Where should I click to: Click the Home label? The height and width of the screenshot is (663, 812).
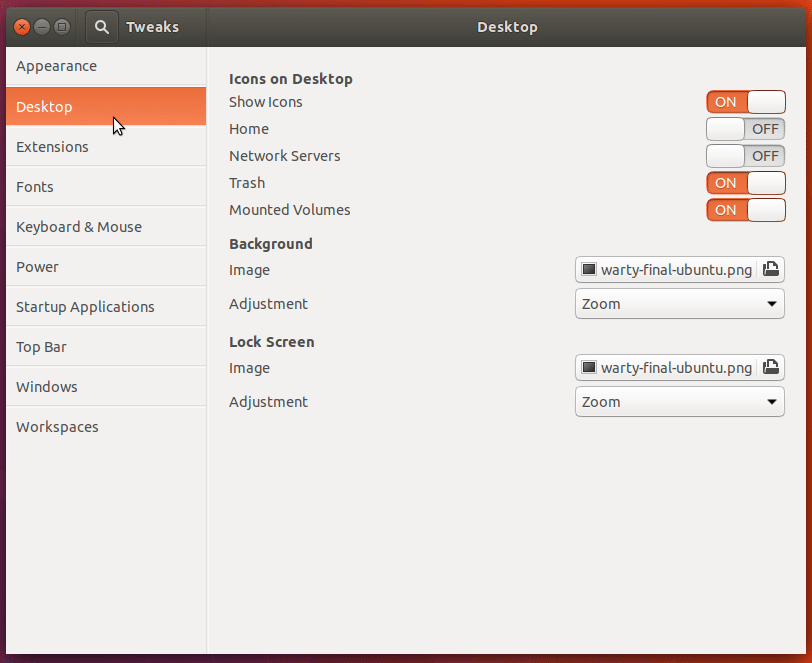249,129
